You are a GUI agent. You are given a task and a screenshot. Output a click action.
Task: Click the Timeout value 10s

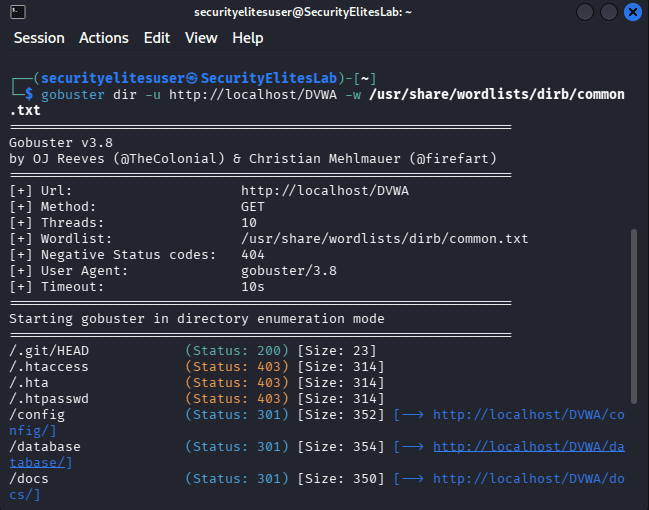tap(252, 286)
